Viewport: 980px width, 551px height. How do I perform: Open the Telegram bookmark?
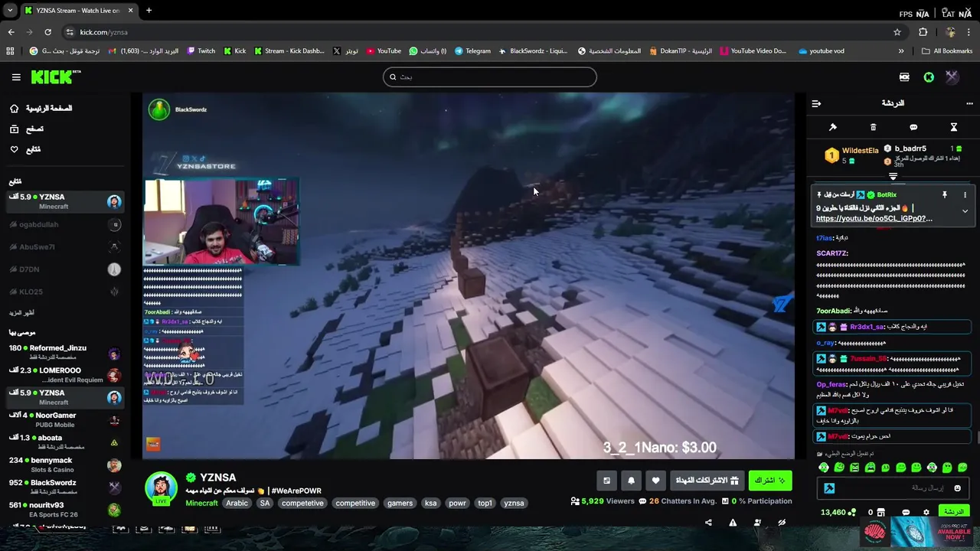click(472, 51)
